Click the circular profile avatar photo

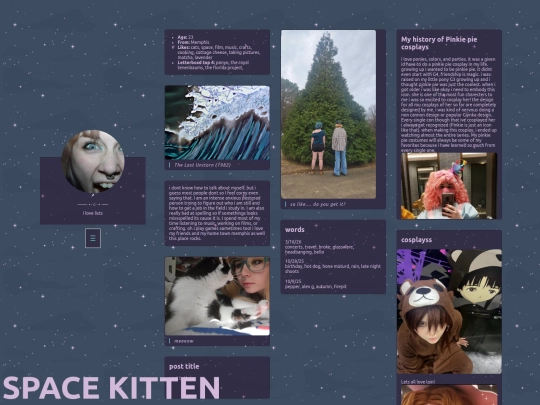coord(93,162)
